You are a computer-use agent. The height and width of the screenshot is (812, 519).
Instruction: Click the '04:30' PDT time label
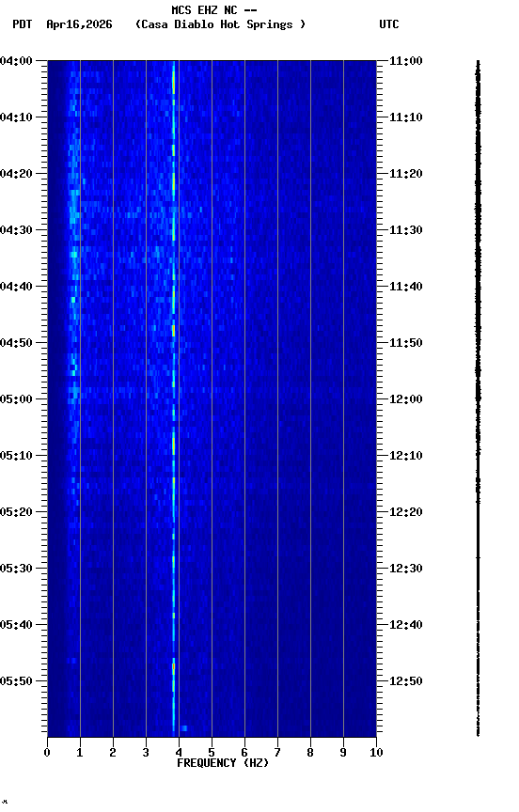point(16,230)
